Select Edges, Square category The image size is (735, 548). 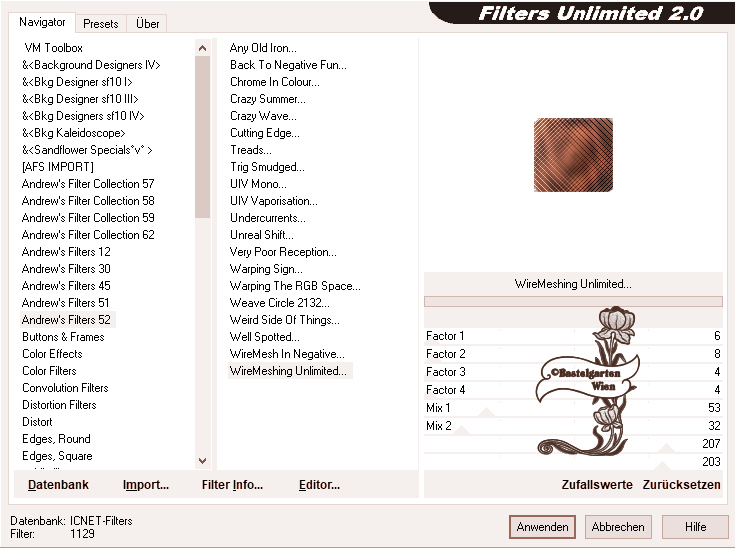click(57, 456)
